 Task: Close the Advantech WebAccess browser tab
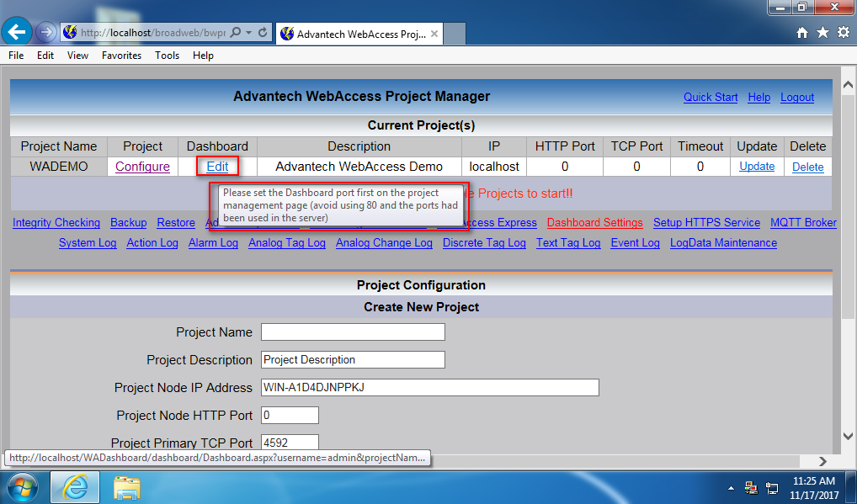click(434, 34)
